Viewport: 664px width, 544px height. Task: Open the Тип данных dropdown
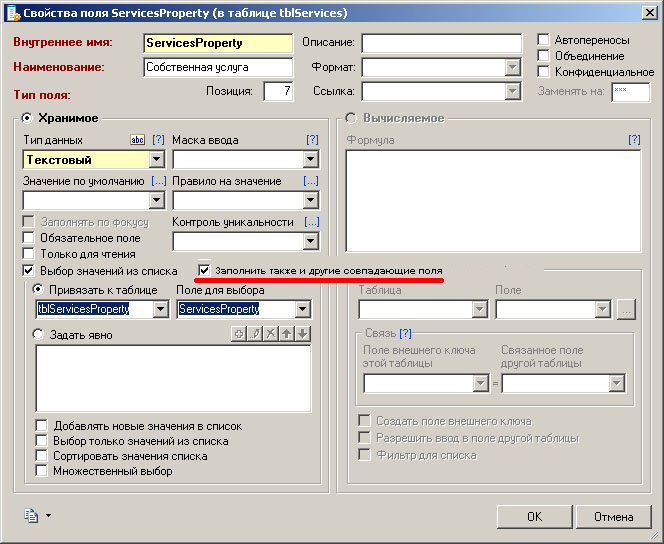tap(156, 159)
